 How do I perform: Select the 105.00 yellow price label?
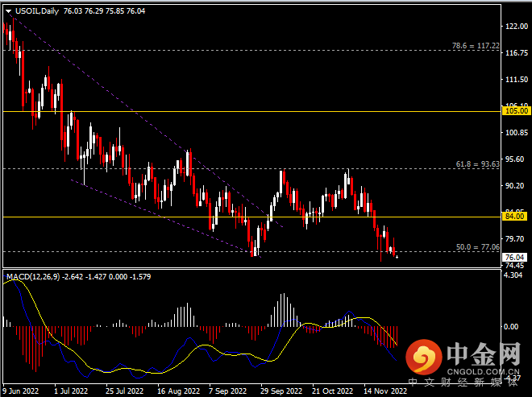(514, 111)
